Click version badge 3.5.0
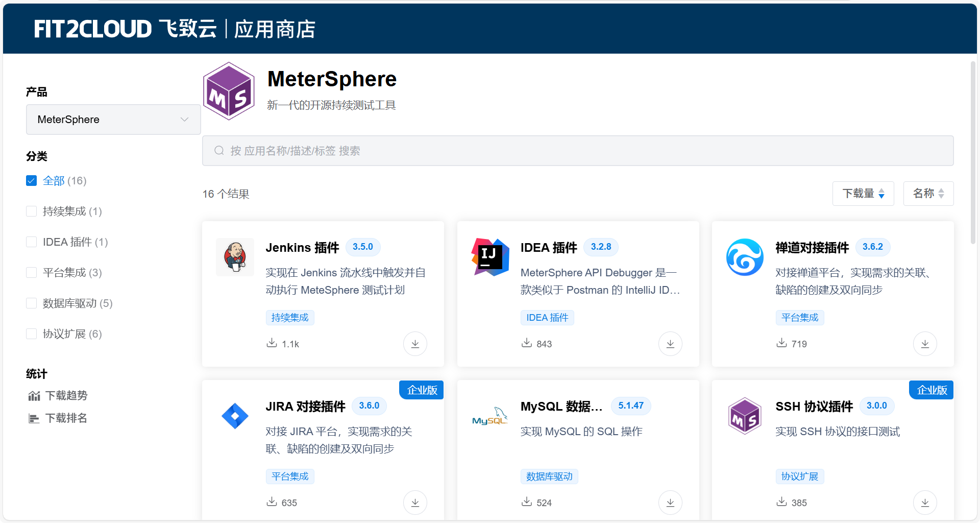980x523 pixels. tap(363, 247)
